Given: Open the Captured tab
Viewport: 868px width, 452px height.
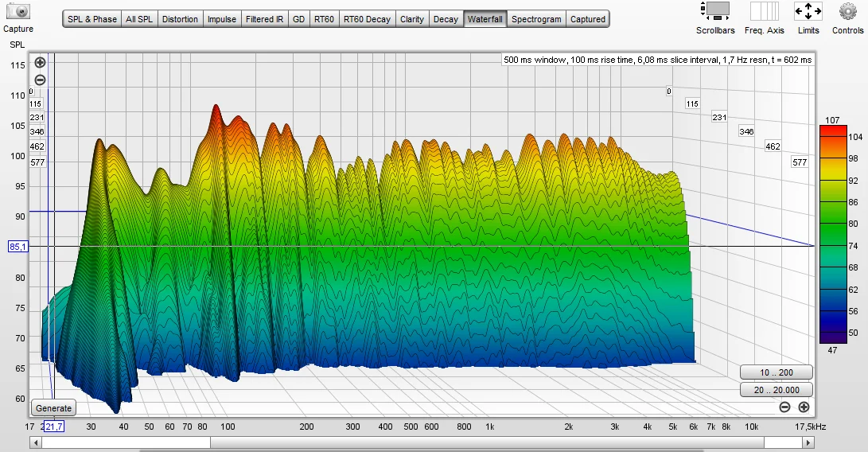Looking at the screenshot, I should (588, 19).
